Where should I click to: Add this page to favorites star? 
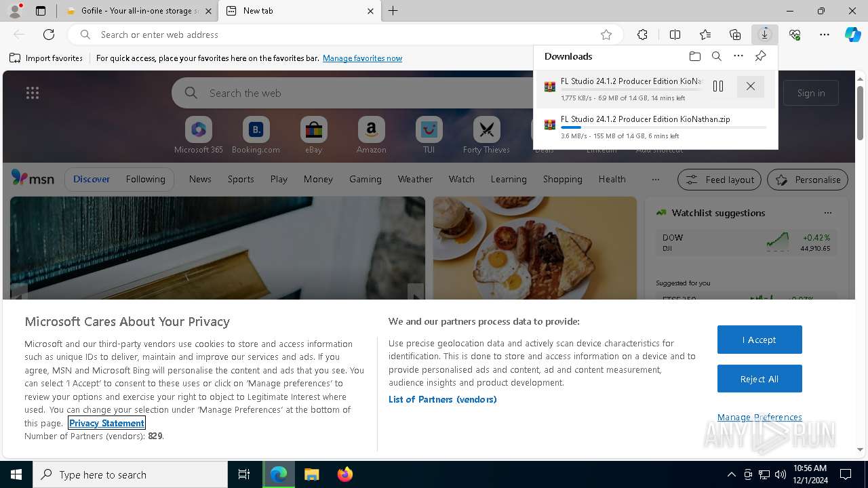[606, 35]
